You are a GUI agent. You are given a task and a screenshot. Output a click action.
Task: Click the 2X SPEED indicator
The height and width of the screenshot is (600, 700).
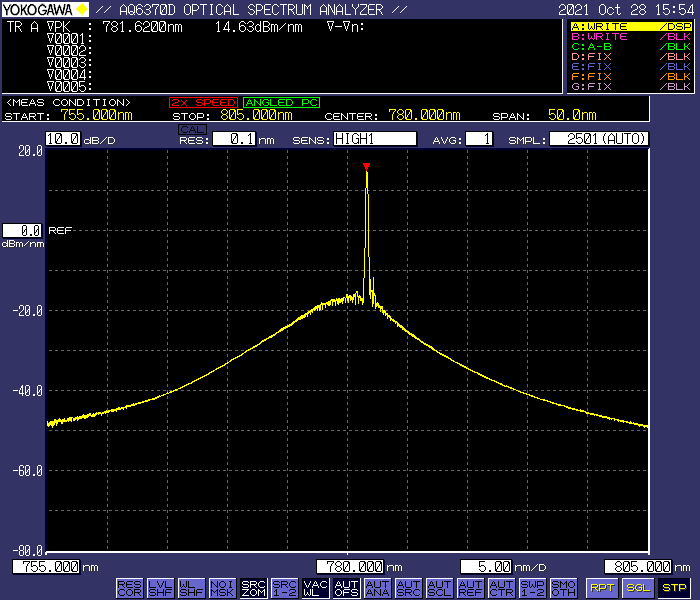point(204,103)
